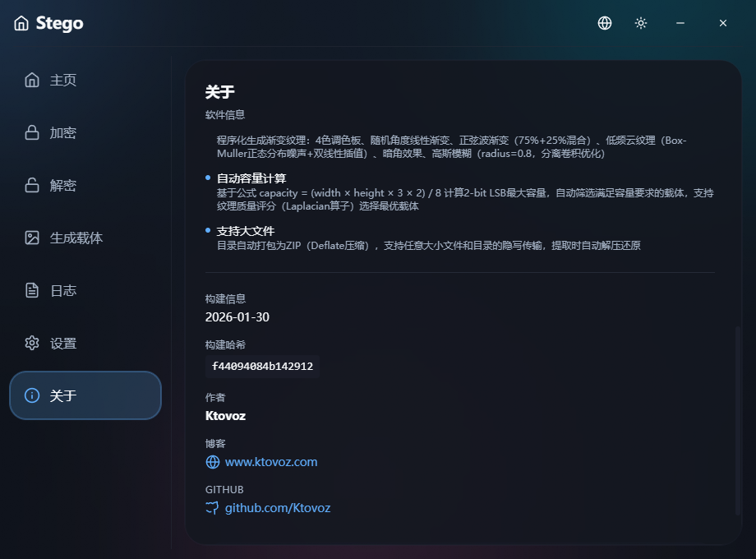Open the github.com/Ktovoz link

point(277,508)
